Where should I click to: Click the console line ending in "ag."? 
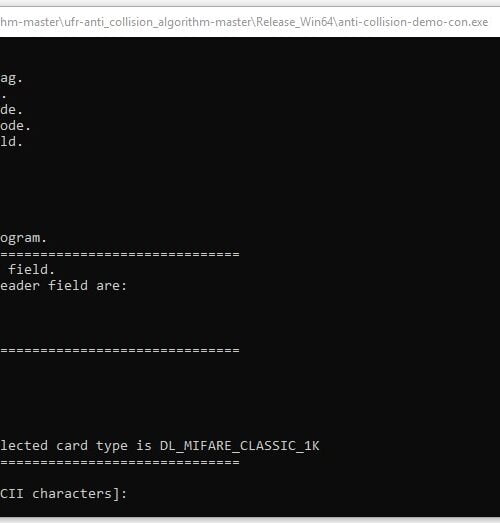(x=11, y=78)
